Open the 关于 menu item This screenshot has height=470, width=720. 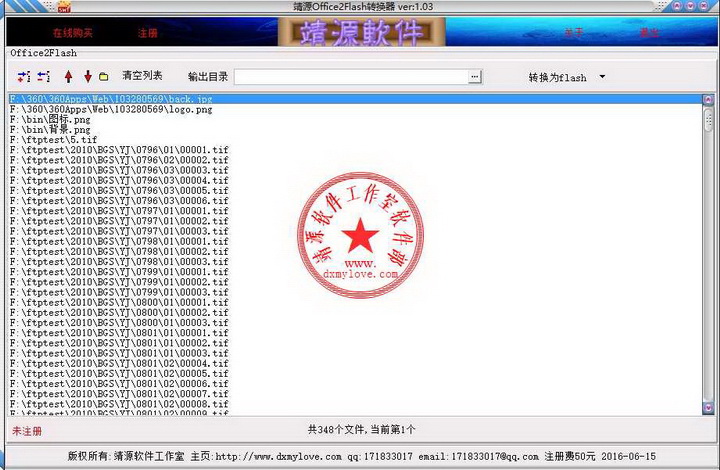click(574, 33)
